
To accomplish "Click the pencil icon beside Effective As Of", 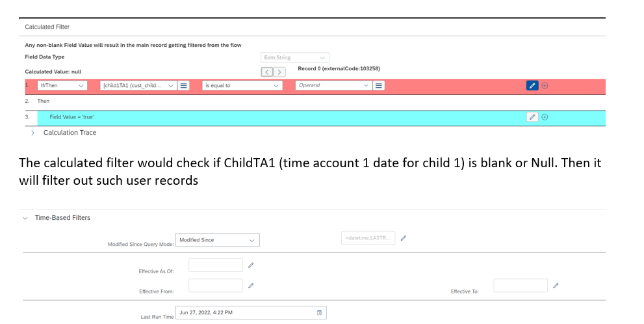I will tap(251, 265).
